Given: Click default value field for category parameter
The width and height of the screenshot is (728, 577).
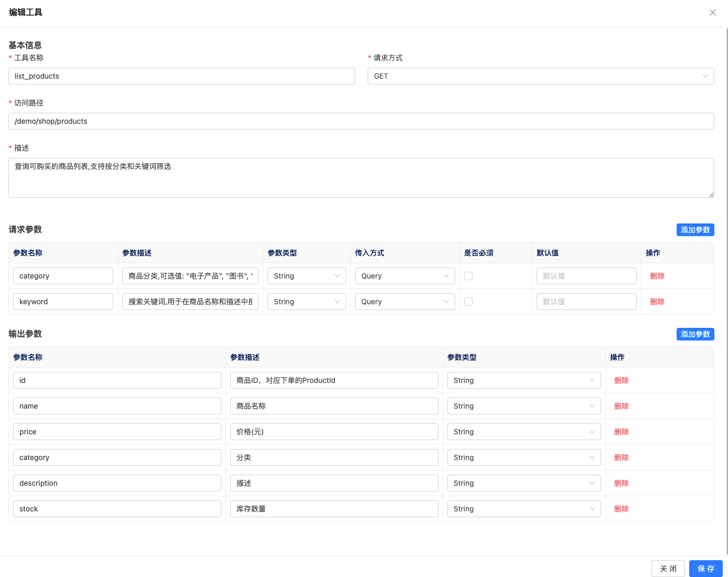Looking at the screenshot, I should coord(586,276).
